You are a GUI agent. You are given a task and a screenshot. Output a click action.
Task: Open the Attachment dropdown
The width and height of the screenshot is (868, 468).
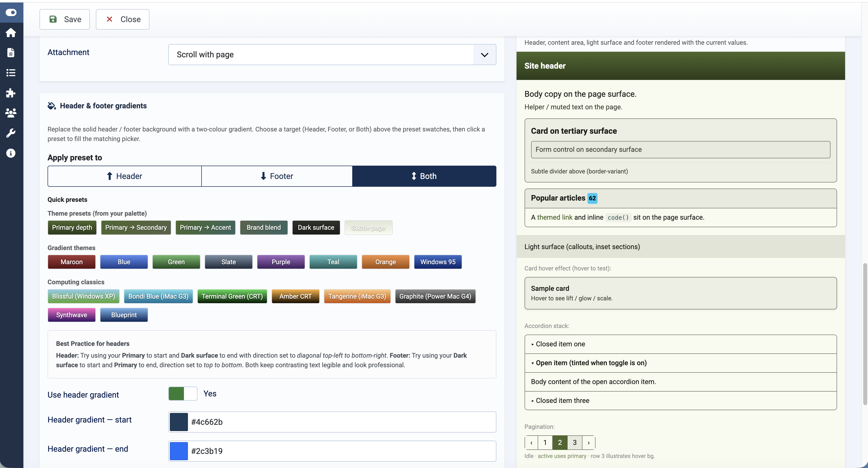332,55
